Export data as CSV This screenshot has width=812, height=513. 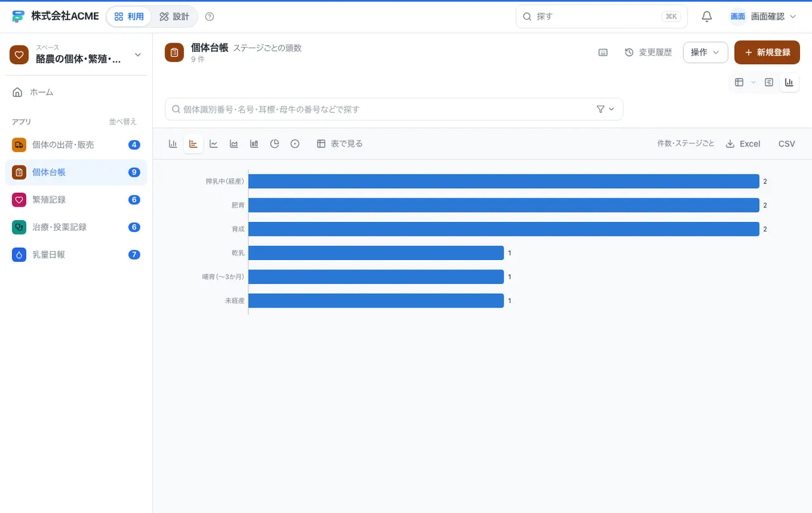pos(787,144)
